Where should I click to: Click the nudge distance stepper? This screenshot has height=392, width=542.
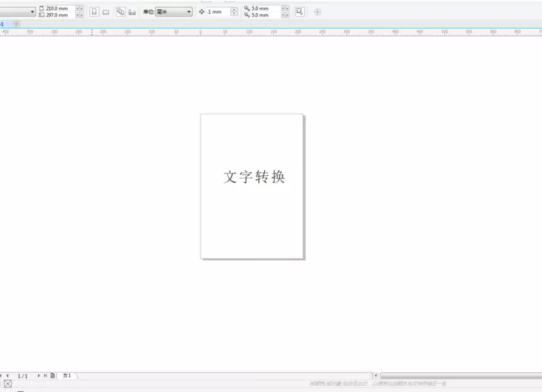tap(234, 11)
